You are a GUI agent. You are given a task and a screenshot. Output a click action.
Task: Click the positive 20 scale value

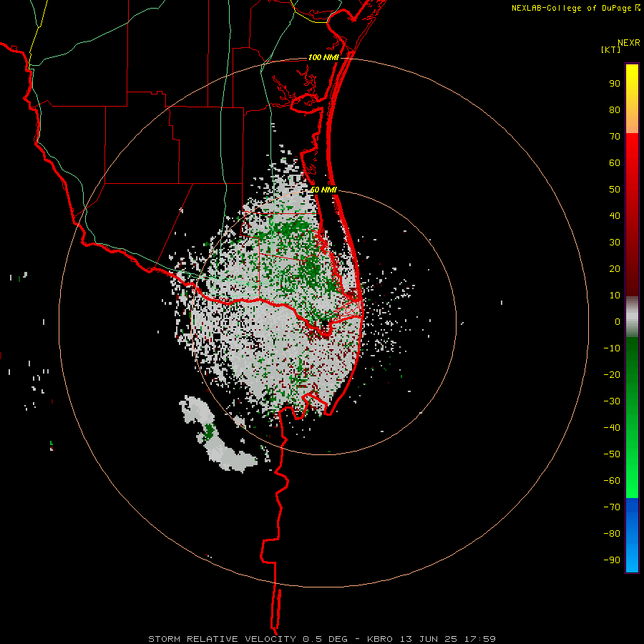615,269
